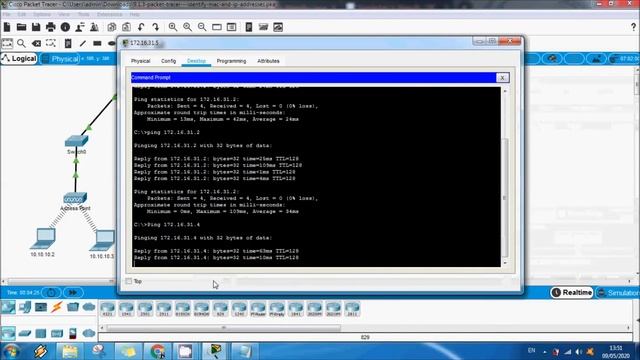Screen dimensions: 640x360
Task: Create a new Packet Tracer file
Action: (x=7, y=27)
